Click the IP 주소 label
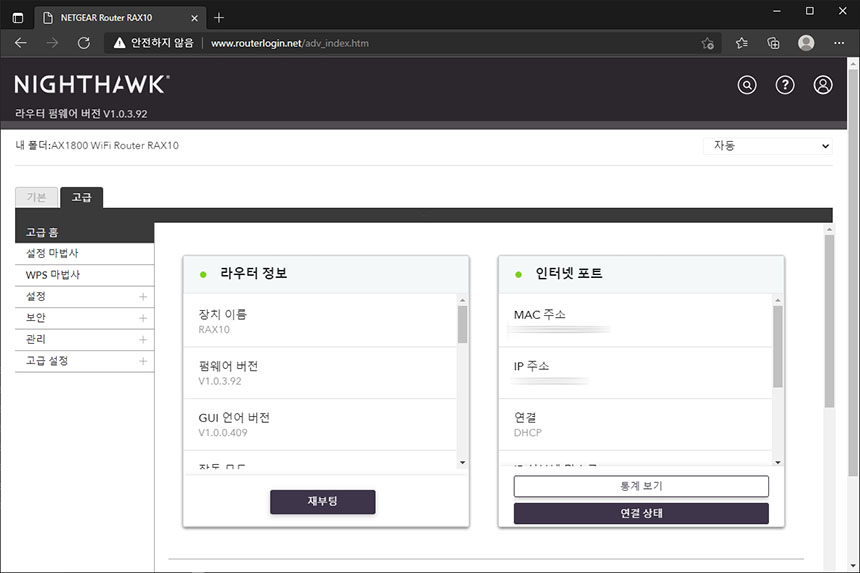The height and width of the screenshot is (573, 860). 531,366
